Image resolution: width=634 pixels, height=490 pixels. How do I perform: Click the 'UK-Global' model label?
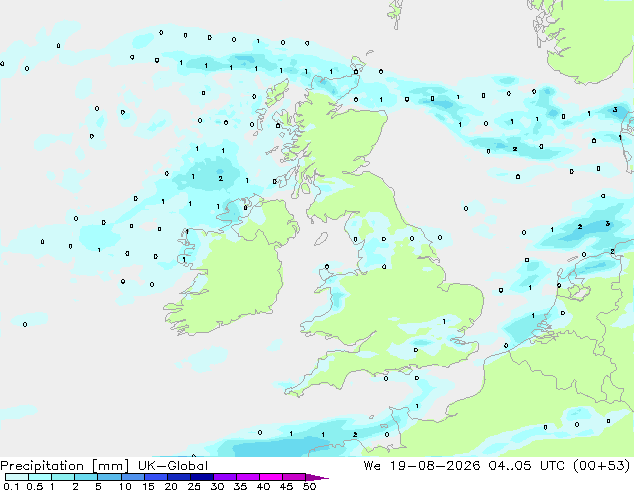(x=173, y=466)
